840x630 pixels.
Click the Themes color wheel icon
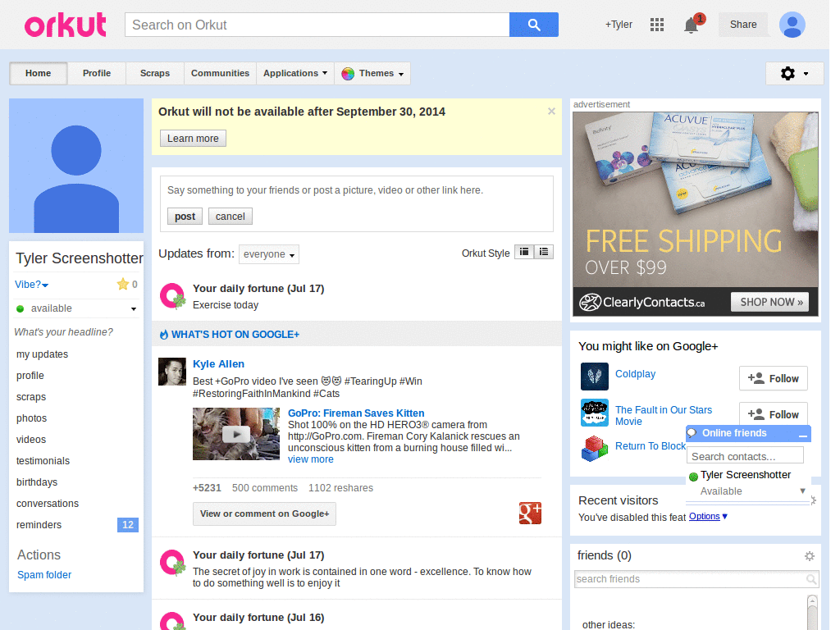[x=348, y=73]
